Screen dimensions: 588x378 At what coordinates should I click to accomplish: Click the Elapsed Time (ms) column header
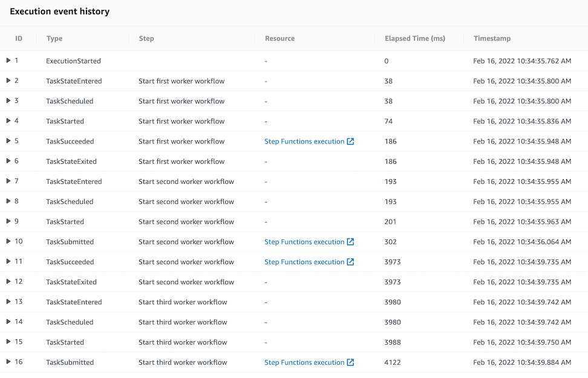[x=415, y=38]
